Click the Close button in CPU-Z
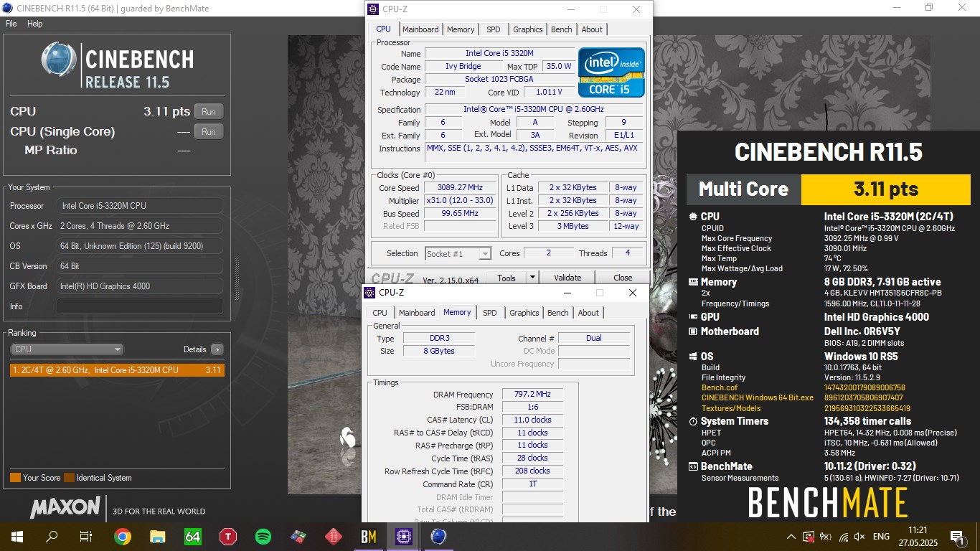Image resolution: width=980 pixels, height=551 pixels. click(x=623, y=278)
